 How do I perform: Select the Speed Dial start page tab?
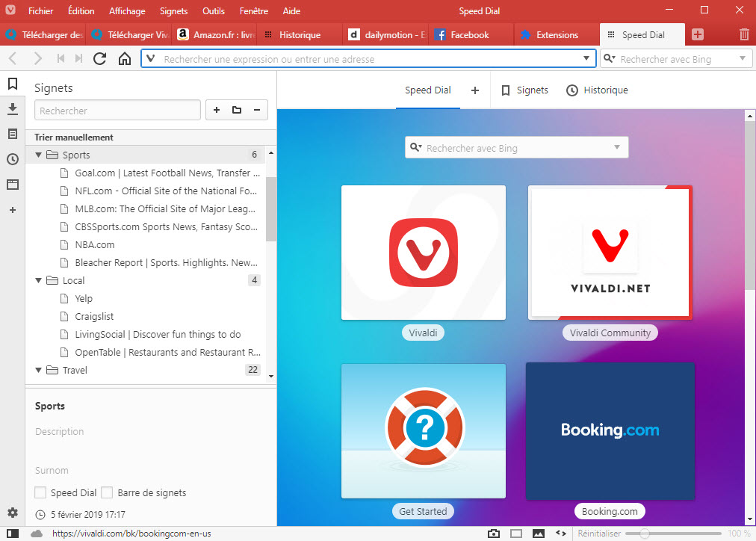click(427, 90)
